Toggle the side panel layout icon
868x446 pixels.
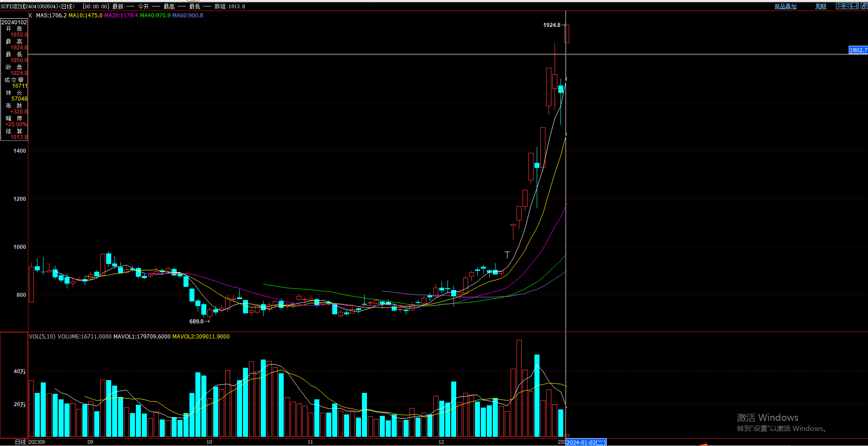(855, 6)
